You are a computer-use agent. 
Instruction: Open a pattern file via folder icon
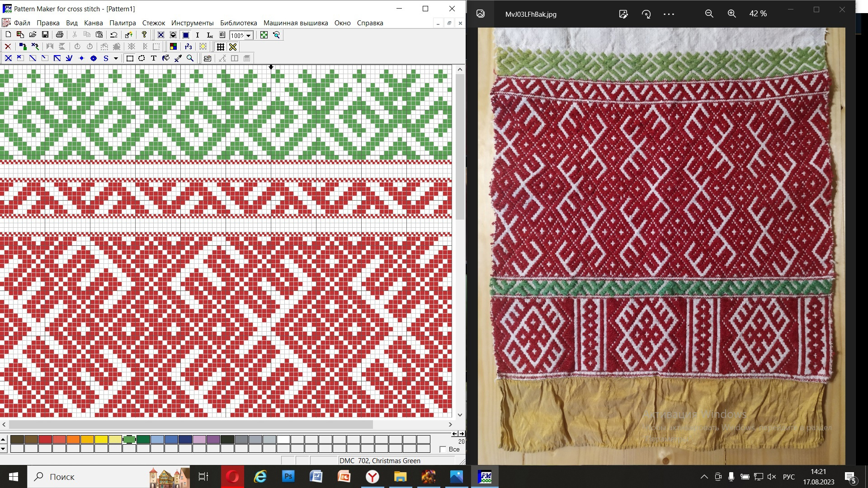[33, 35]
